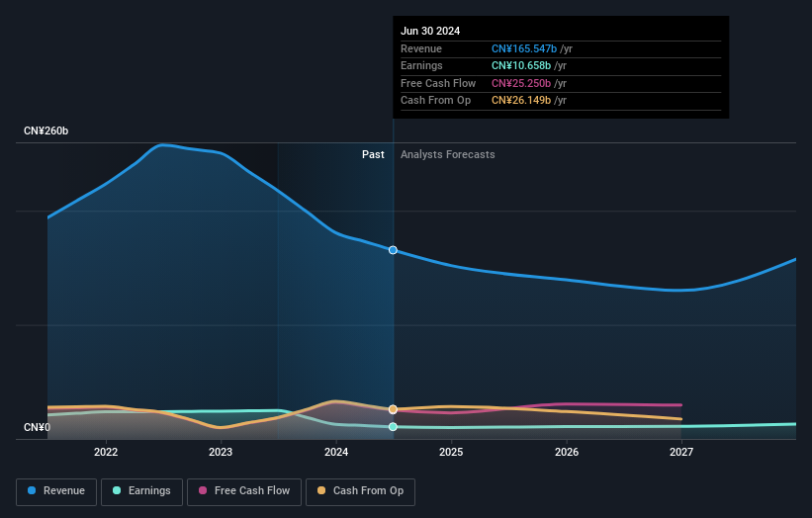
Task: Click the CN¥26.149b cash from op value
Action: 521,101
